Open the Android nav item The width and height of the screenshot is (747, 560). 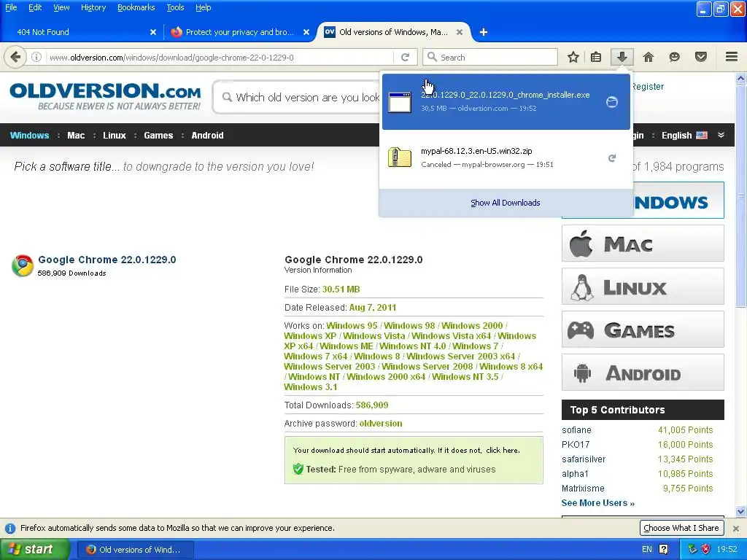[x=207, y=135]
